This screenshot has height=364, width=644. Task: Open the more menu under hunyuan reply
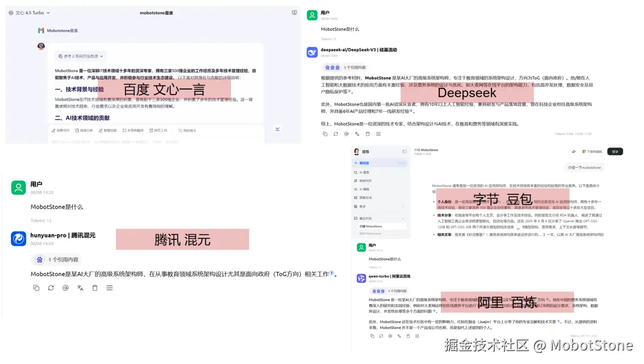(x=110, y=288)
